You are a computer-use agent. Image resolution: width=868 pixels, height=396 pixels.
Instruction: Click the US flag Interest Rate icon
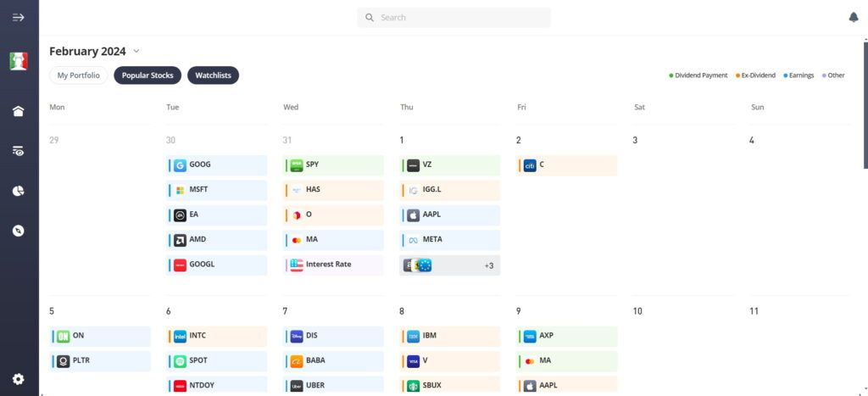click(297, 265)
